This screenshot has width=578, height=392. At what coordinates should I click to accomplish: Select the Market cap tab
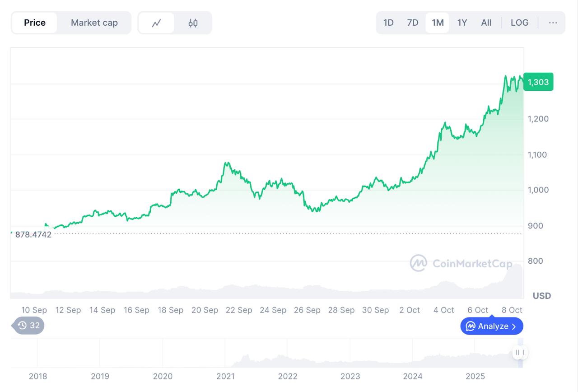click(94, 23)
